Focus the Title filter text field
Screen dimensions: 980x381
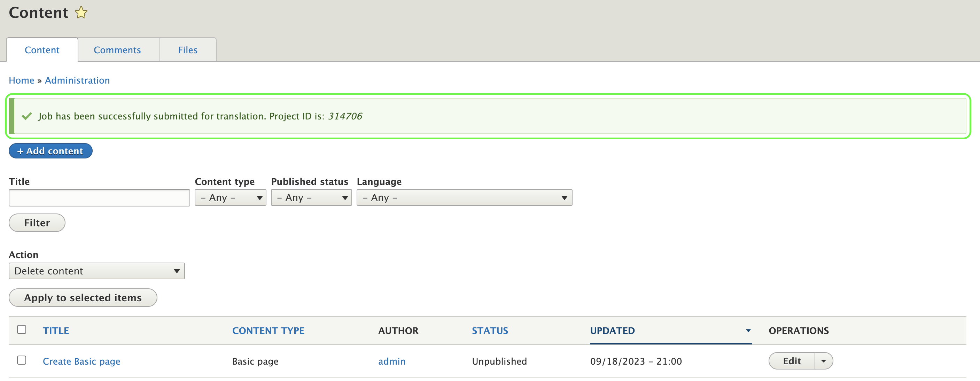(x=99, y=198)
